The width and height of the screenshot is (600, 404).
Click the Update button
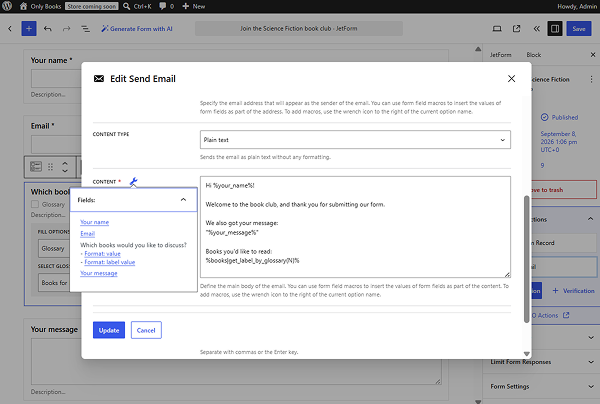pos(109,330)
